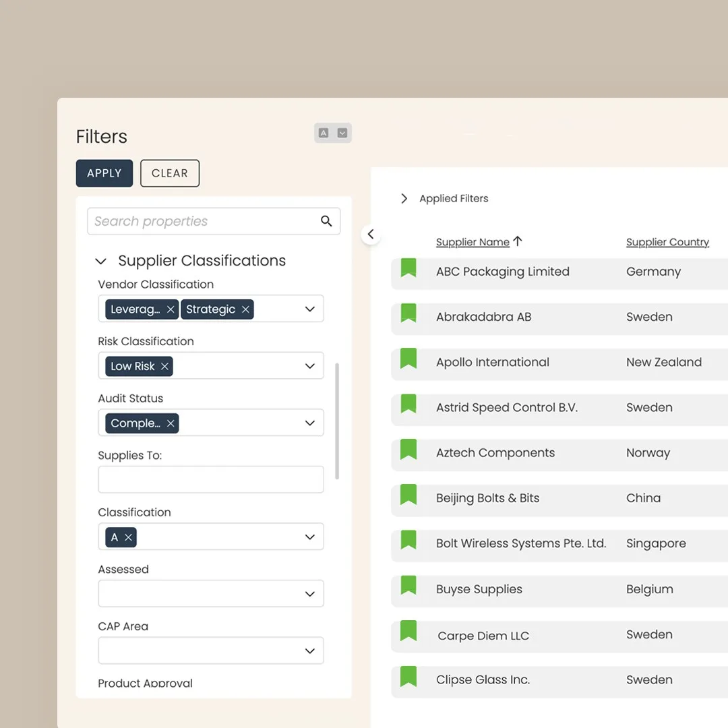Open Apollo International supplier
728x728 pixels.
(x=492, y=362)
